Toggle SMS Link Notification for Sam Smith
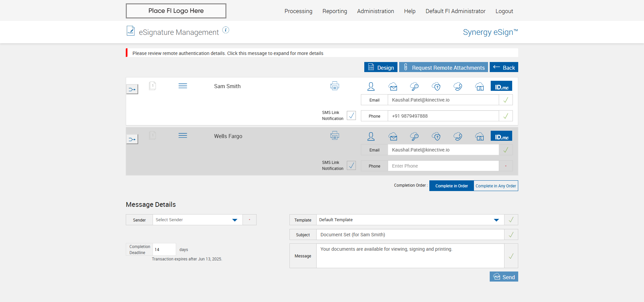Image resolution: width=644 pixels, height=302 pixels. coord(352,116)
